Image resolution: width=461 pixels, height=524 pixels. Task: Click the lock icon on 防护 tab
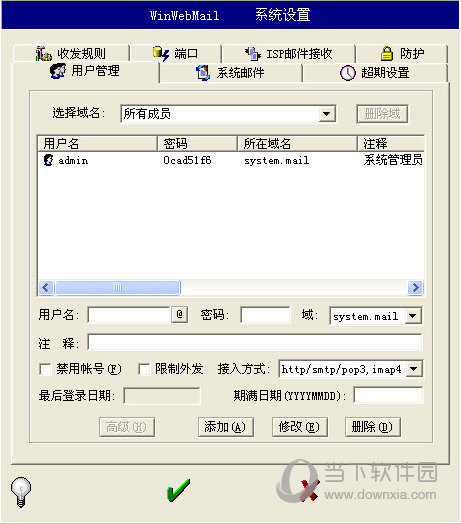[387, 53]
